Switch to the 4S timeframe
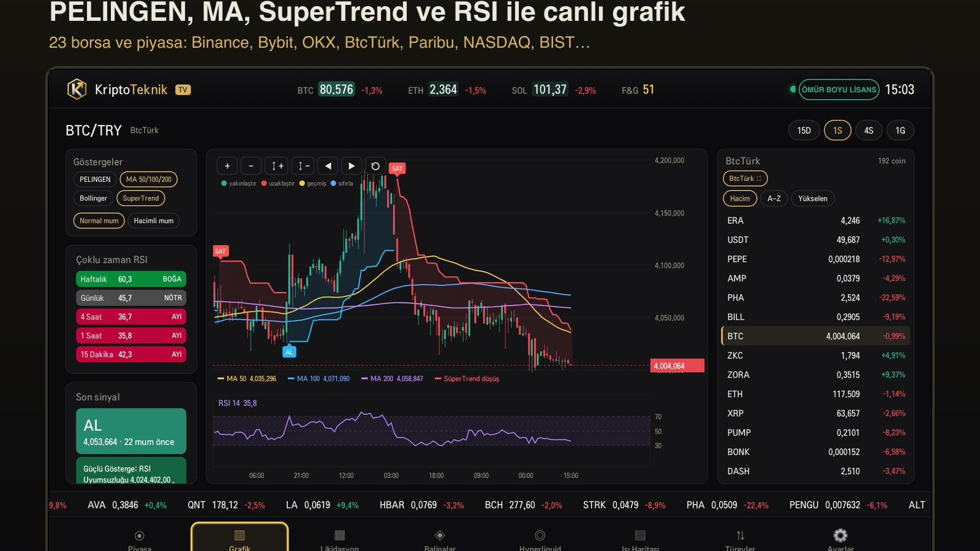 [x=869, y=130]
